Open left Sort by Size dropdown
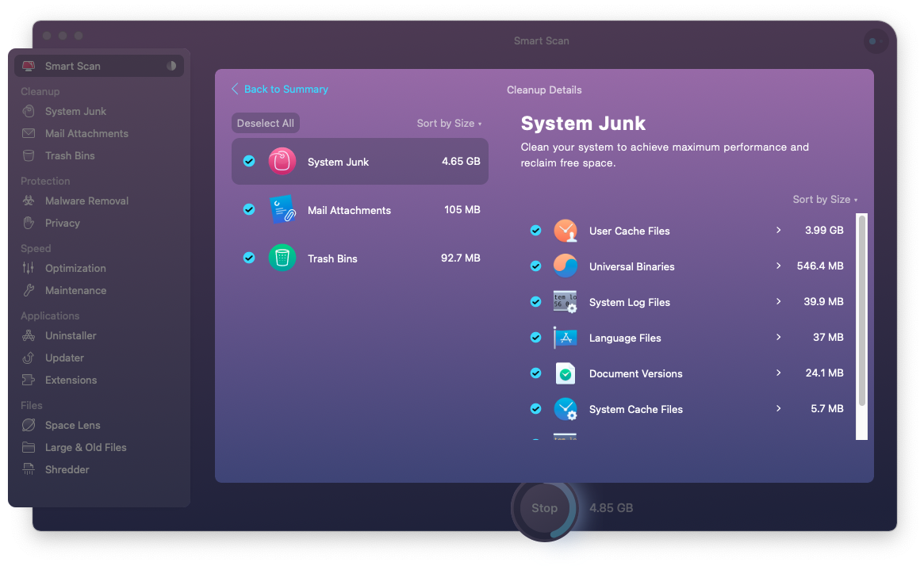The width and height of the screenshot is (924, 566). pyautogui.click(x=449, y=123)
